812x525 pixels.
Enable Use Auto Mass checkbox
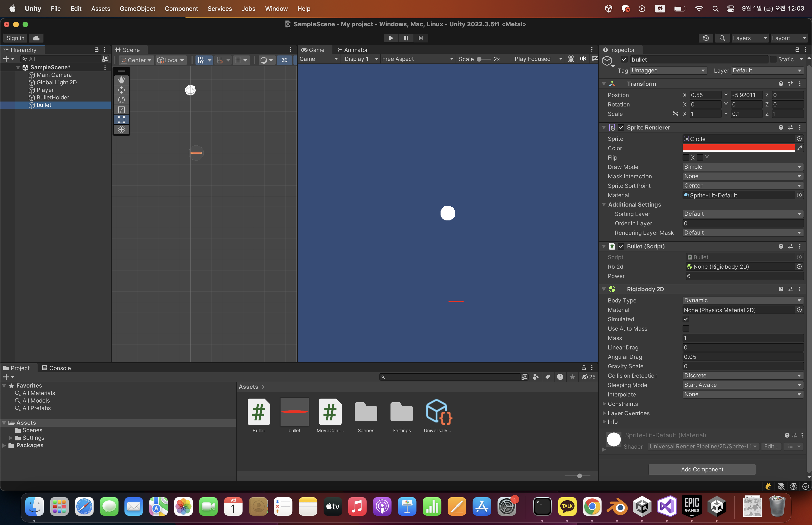[x=686, y=329]
